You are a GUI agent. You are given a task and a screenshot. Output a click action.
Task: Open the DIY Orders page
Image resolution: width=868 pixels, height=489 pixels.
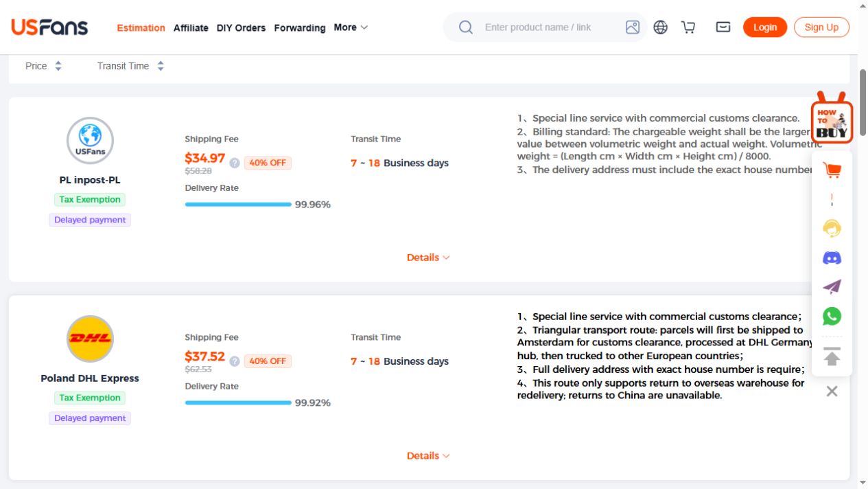[241, 28]
